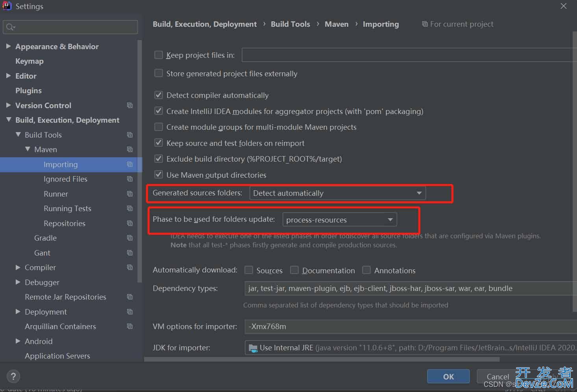
Task: Click project-level icon beside Maven
Action: 130,149
